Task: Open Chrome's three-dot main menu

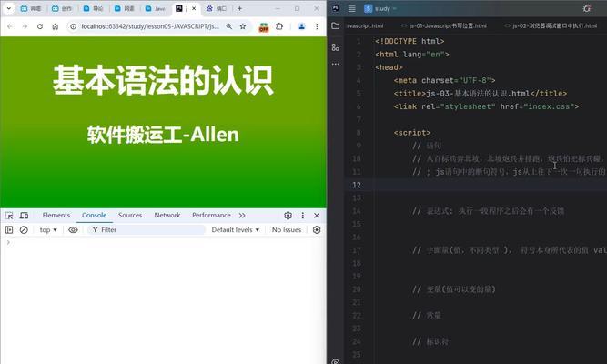Action: 317,26
